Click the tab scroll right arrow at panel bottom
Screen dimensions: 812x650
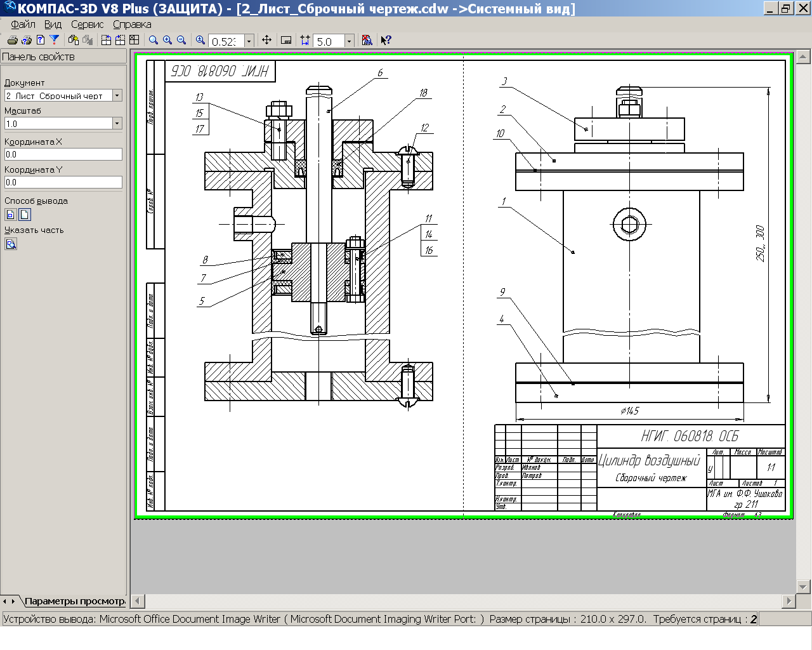click(13, 601)
